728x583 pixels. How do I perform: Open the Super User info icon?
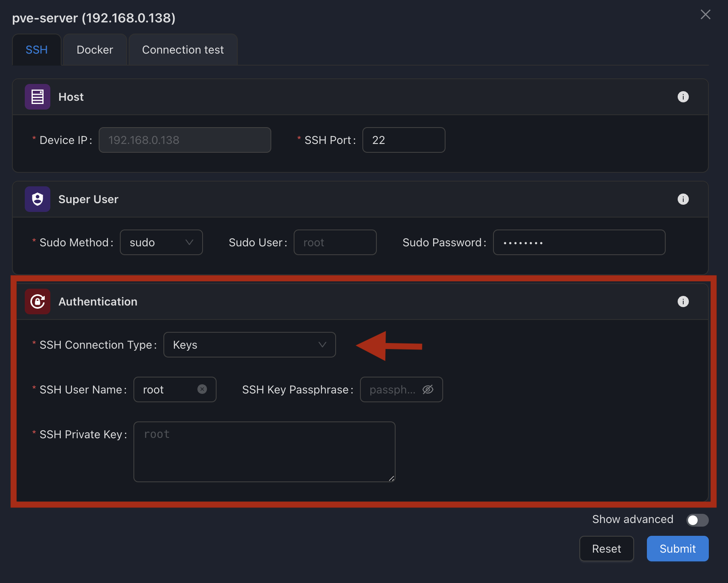click(x=683, y=199)
